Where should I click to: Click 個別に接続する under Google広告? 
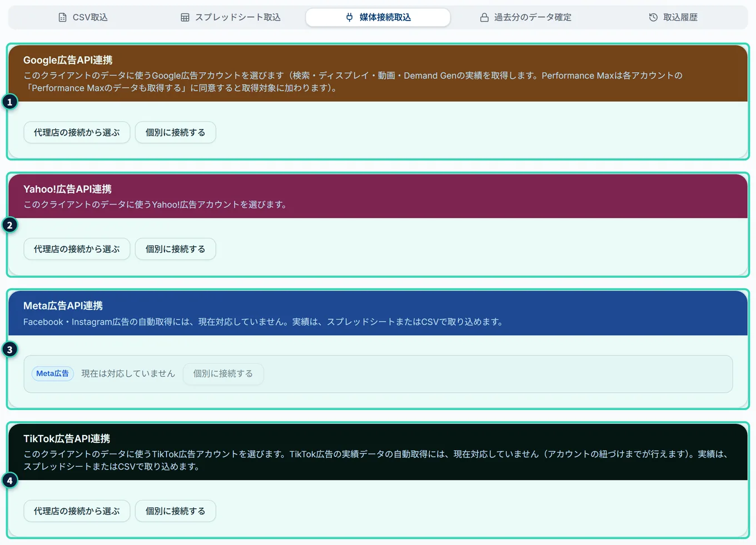click(x=176, y=132)
